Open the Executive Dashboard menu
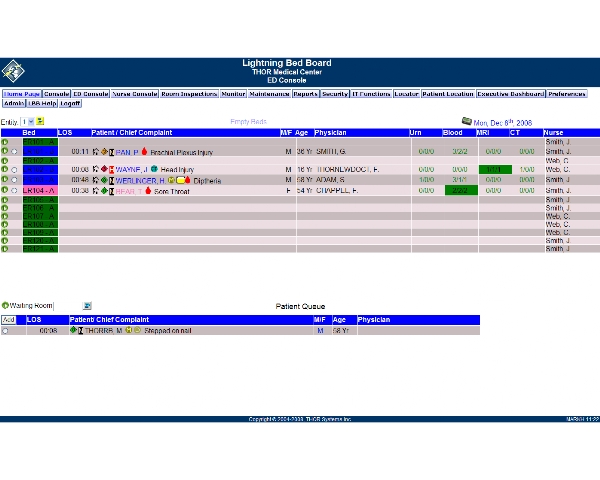600x480 pixels. click(x=510, y=94)
